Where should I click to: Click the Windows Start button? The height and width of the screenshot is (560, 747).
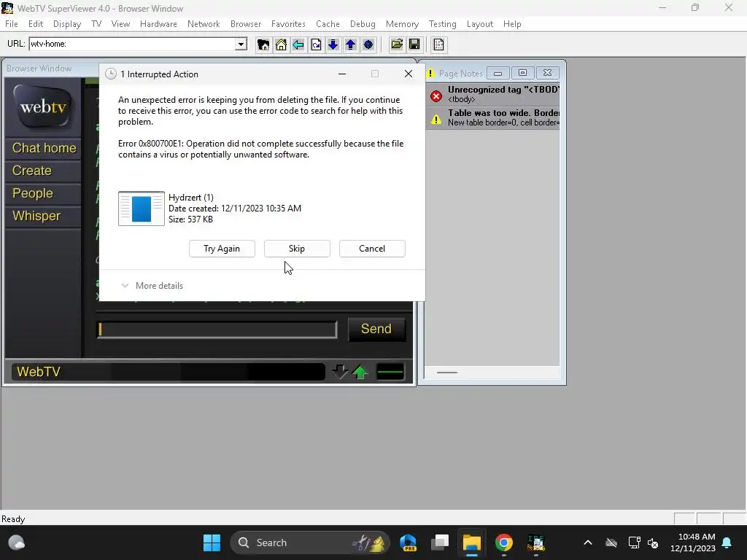212,542
